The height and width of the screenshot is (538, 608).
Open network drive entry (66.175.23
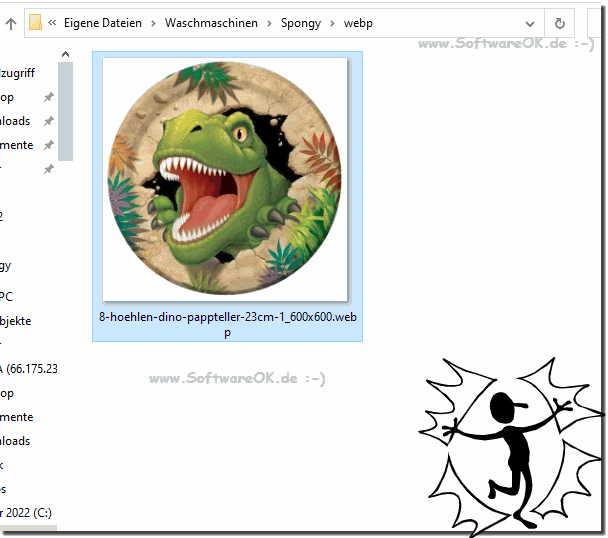click(x=29, y=368)
